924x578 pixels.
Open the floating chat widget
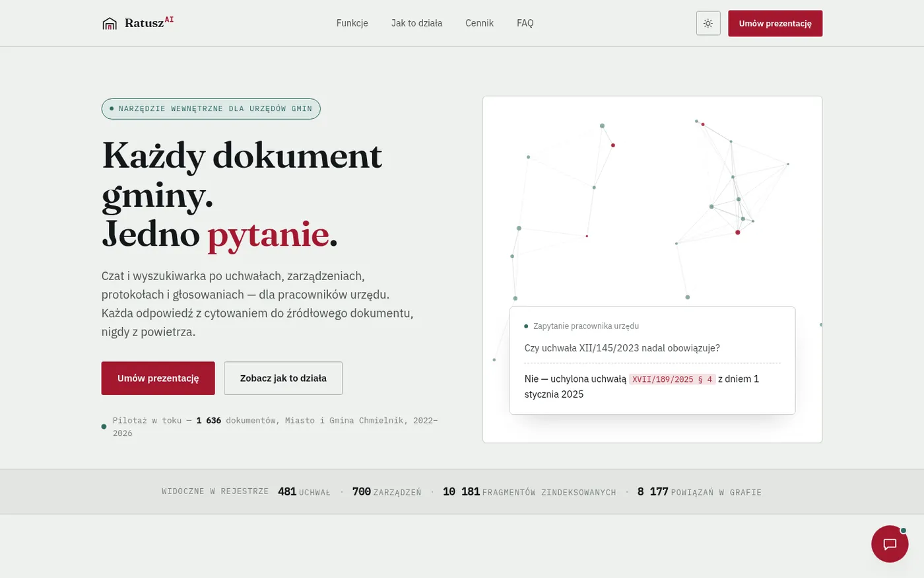click(890, 544)
